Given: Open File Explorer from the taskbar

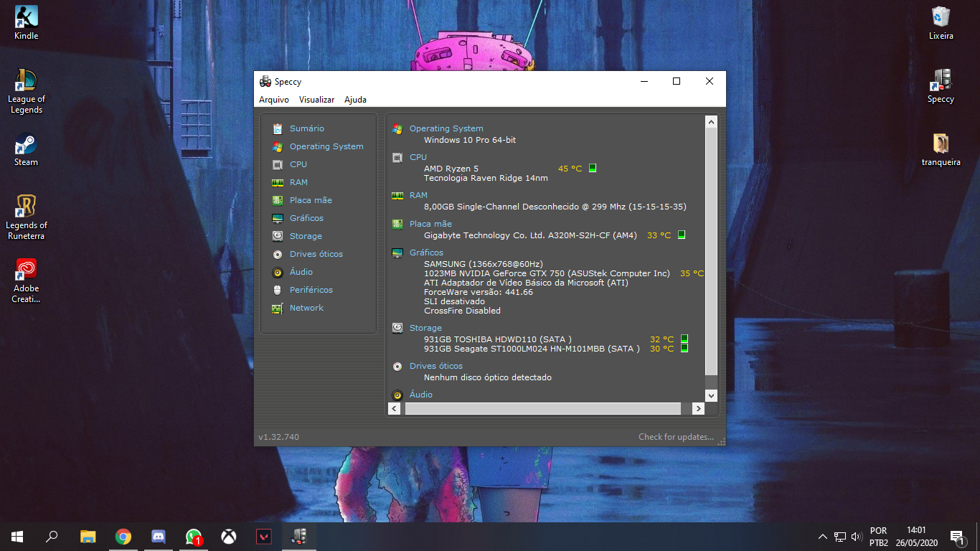Looking at the screenshot, I should [x=88, y=537].
